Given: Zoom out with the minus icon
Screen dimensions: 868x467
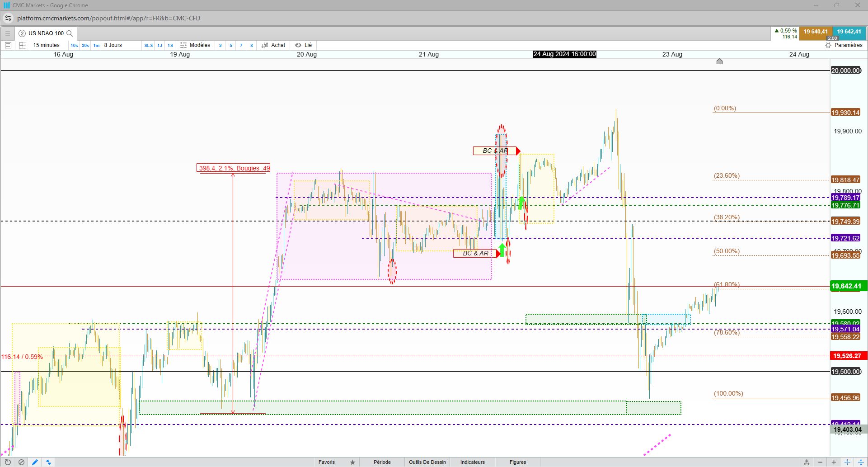Looking at the screenshot, I should coord(820,462).
